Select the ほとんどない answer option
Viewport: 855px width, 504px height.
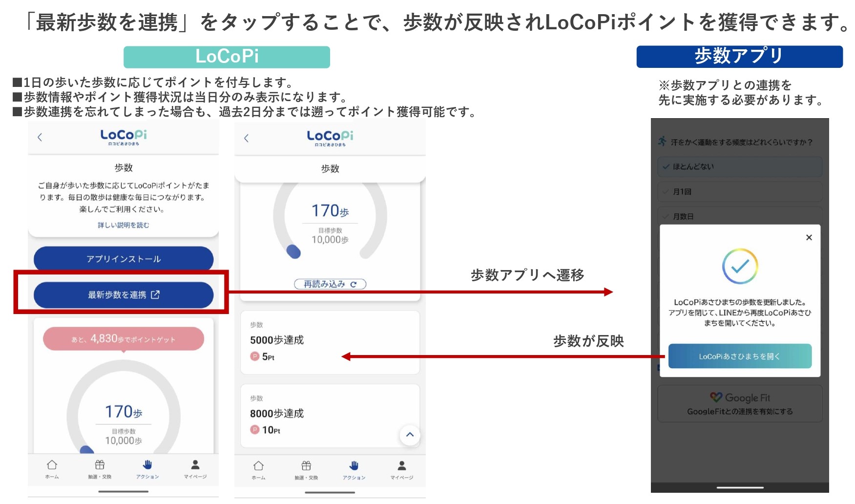[740, 167]
